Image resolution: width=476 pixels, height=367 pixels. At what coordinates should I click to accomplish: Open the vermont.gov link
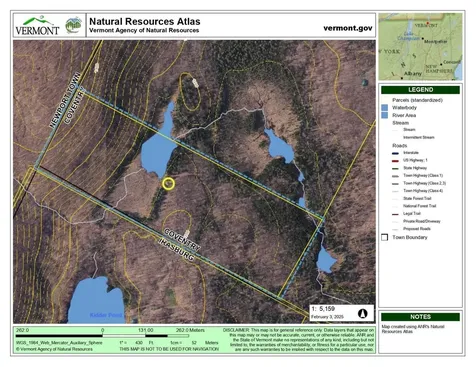348,28
